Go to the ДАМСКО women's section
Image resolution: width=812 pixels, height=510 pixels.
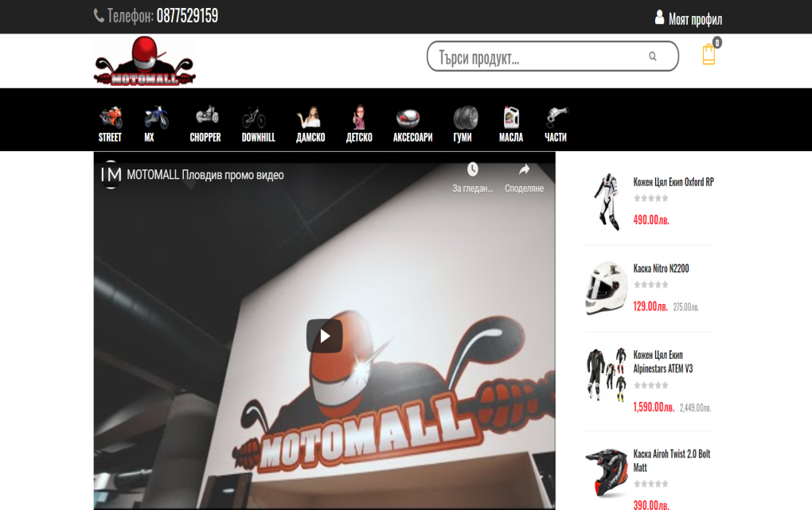click(310, 124)
